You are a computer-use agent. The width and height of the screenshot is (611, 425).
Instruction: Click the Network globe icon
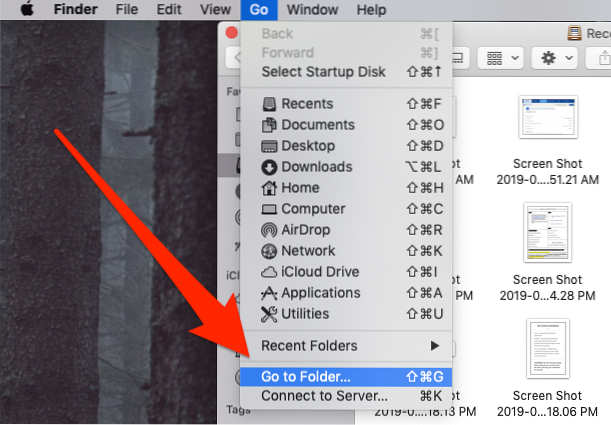268,251
